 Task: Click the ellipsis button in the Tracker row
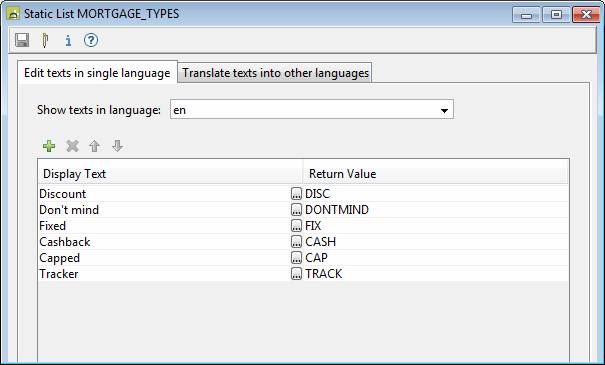point(296,274)
